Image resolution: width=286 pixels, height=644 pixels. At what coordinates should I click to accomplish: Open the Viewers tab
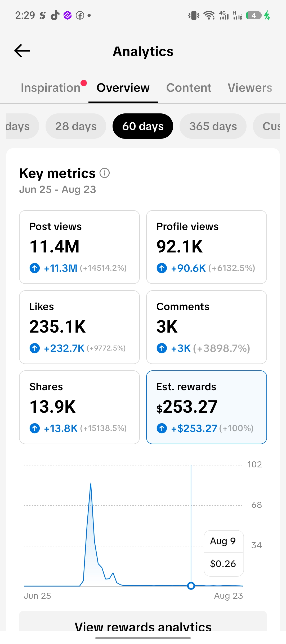point(250,88)
